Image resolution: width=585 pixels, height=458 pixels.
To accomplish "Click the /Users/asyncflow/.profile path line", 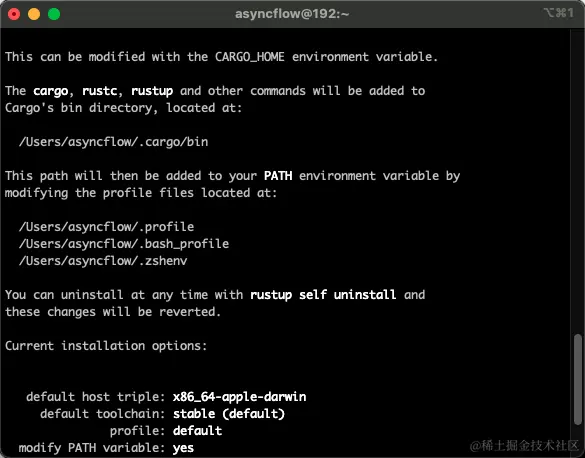I will [x=106, y=227].
